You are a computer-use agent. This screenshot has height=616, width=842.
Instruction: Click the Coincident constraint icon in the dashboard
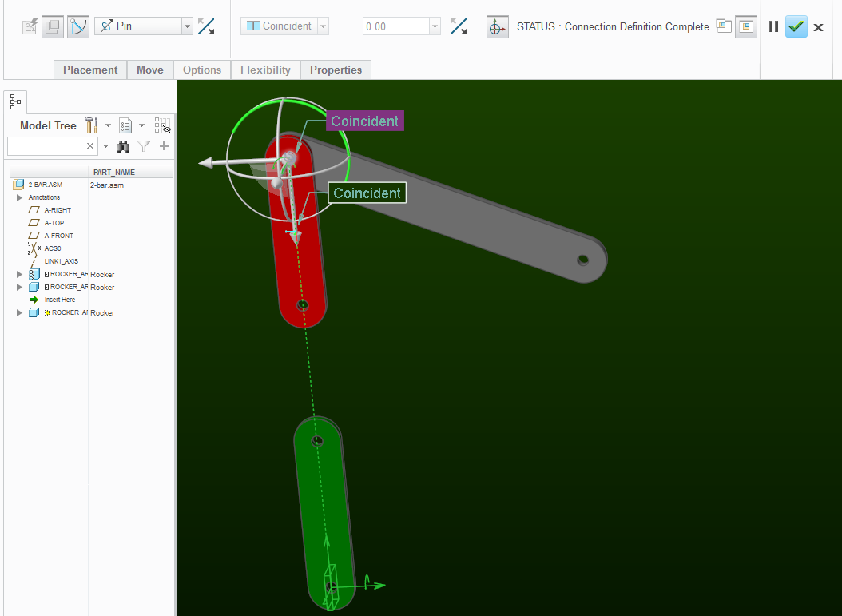[x=253, y=26]
